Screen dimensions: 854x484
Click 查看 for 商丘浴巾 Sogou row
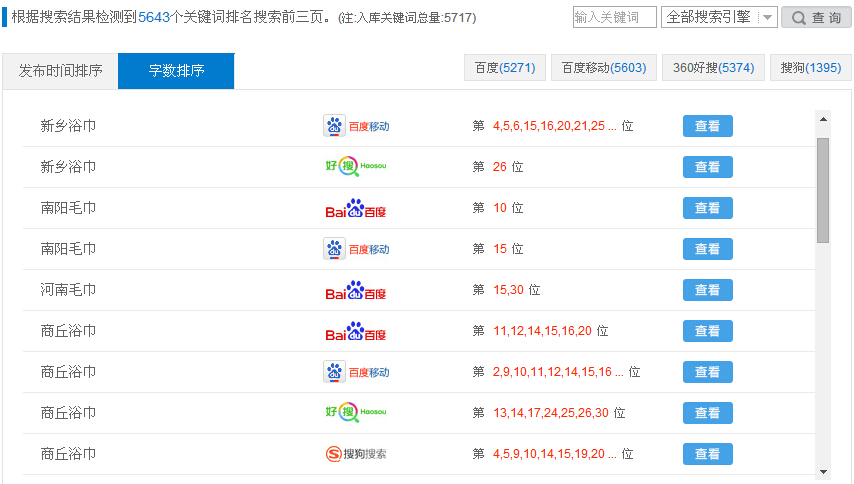coord(707,454)
